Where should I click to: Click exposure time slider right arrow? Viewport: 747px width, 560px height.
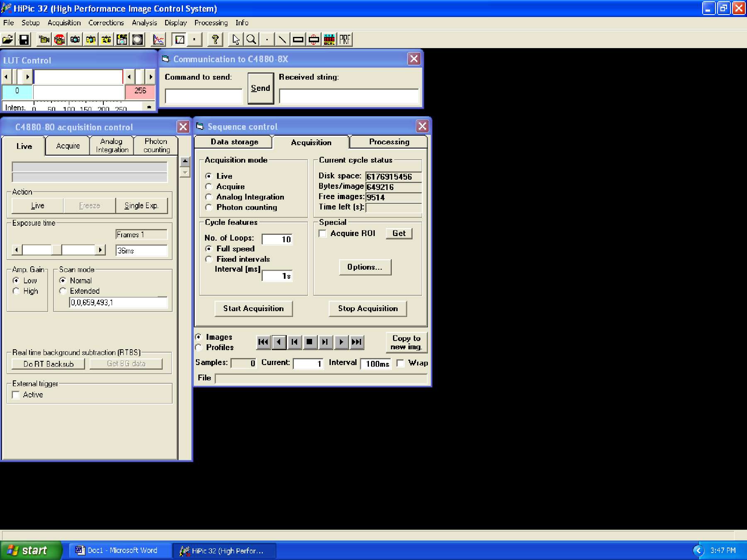click(100, 250)
